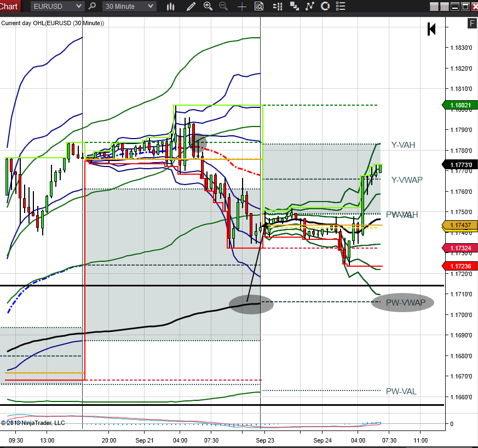Image resolution: width=478 pixels, height=448 pixels.
Task: Open the drawing tools pencil icon
Action: click(x=191, y=7)
